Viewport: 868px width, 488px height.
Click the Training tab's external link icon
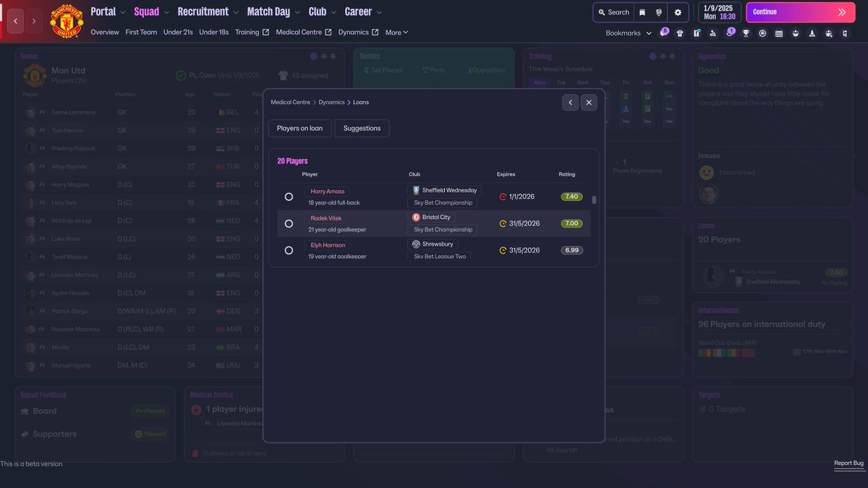(265, 33)
